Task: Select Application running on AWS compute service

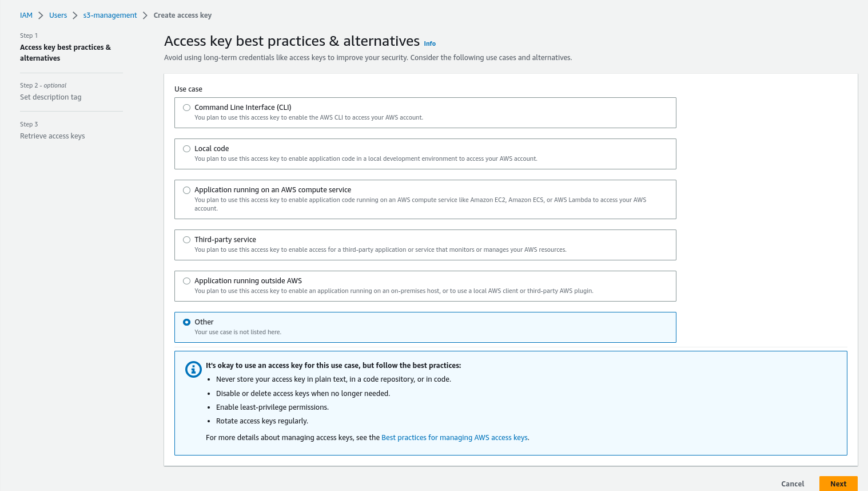Action: click(x=186, y=190)
